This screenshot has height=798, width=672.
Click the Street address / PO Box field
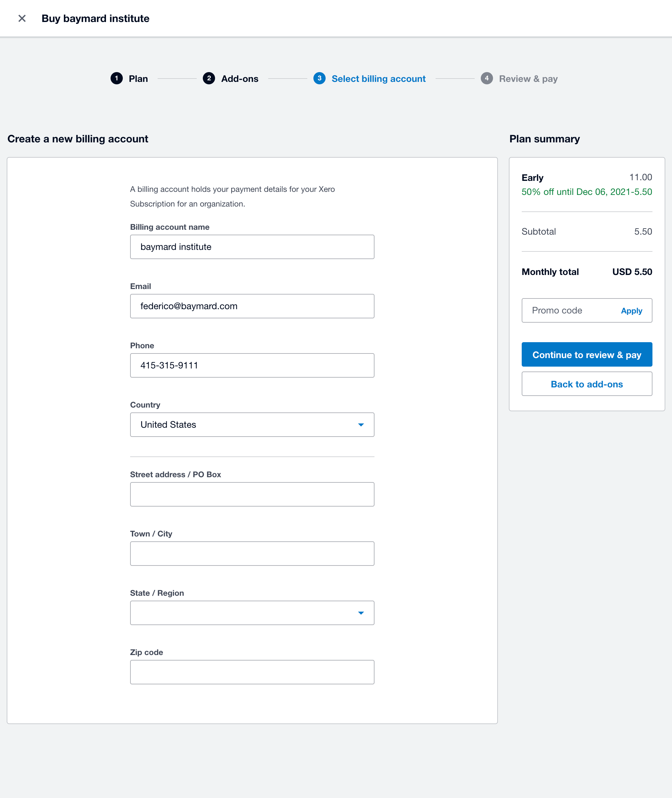tap(252, 494)
